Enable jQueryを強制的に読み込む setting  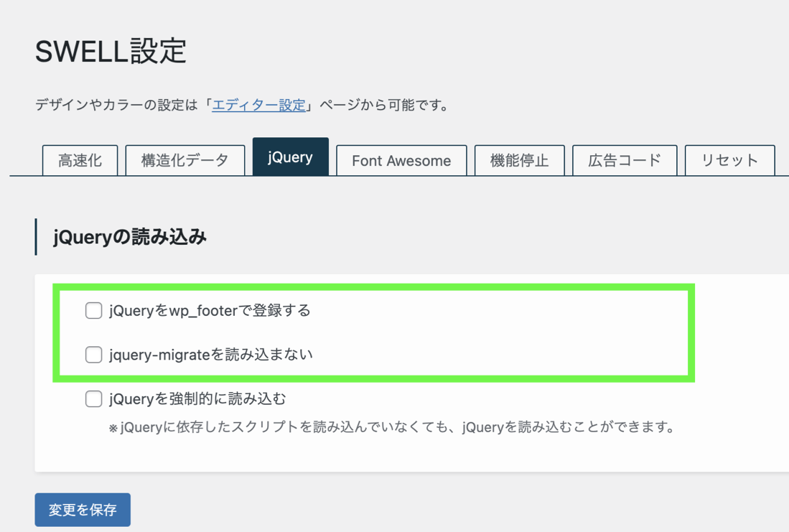(93, 398)
